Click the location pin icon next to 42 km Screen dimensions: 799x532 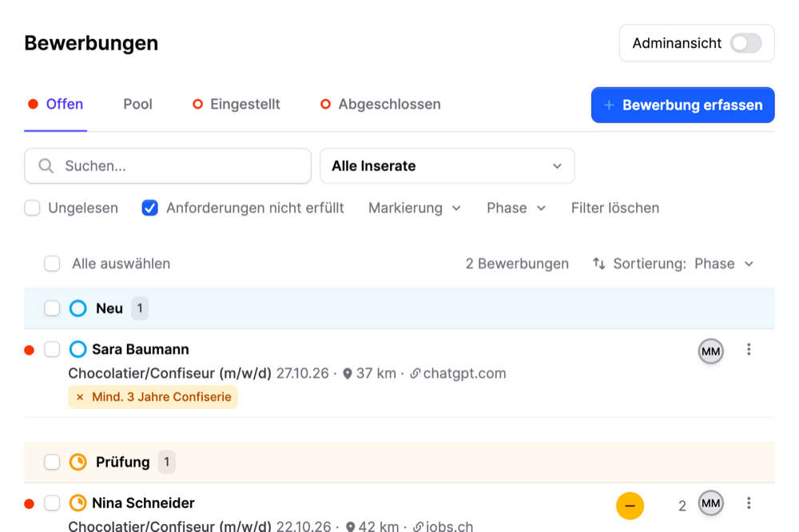pyautogui.click(x=350, y=527)
